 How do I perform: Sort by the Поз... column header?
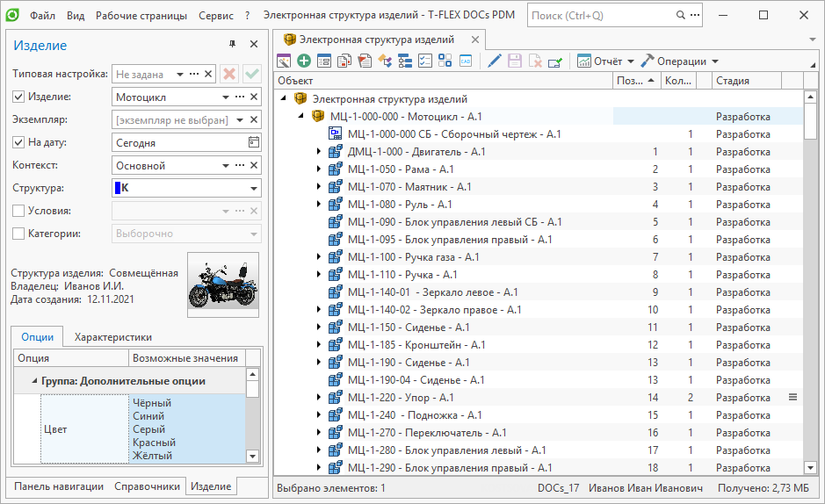635,81
